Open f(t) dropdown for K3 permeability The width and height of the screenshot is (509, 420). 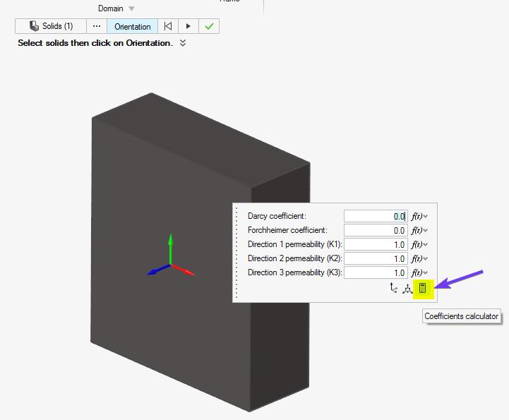[419, 272]
